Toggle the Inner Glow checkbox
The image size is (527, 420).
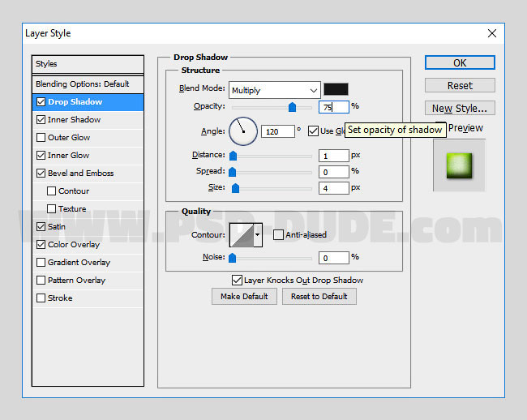click(41, 155)
